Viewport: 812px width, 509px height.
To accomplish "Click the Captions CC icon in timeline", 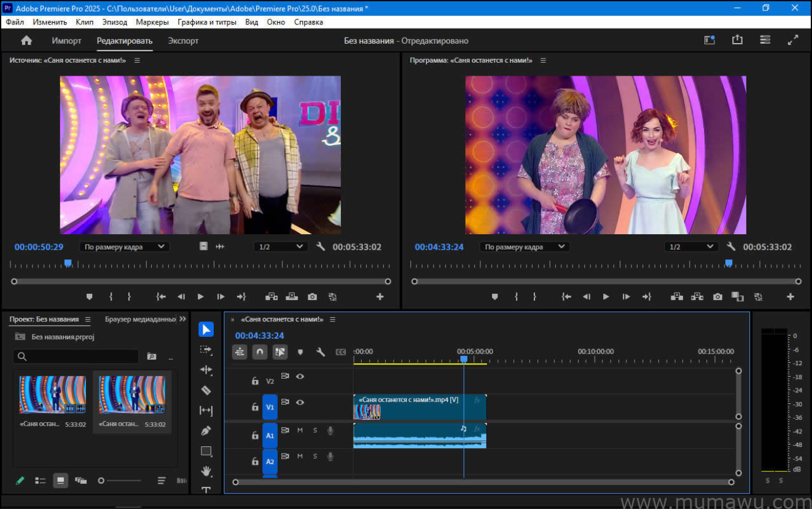I will (340, 352).
